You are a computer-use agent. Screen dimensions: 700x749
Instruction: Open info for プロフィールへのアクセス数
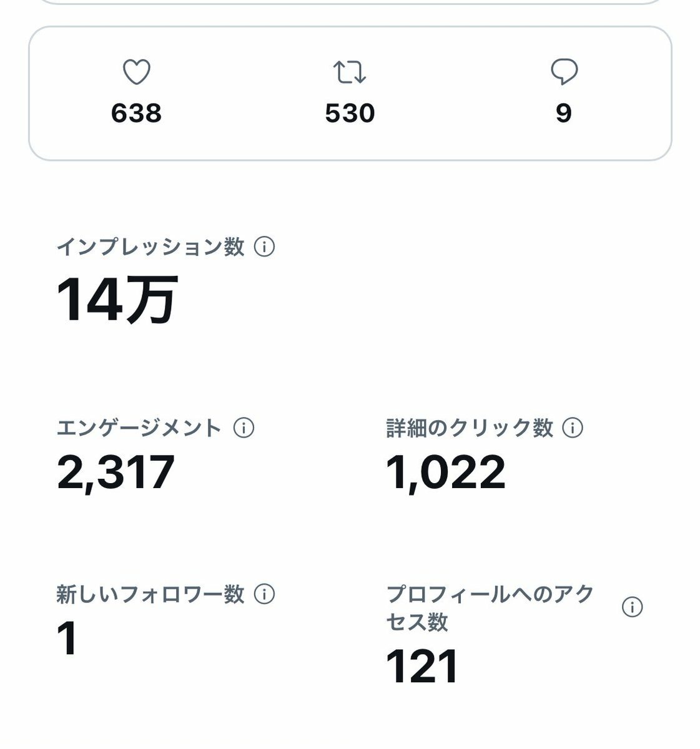[x=632, y=607]
